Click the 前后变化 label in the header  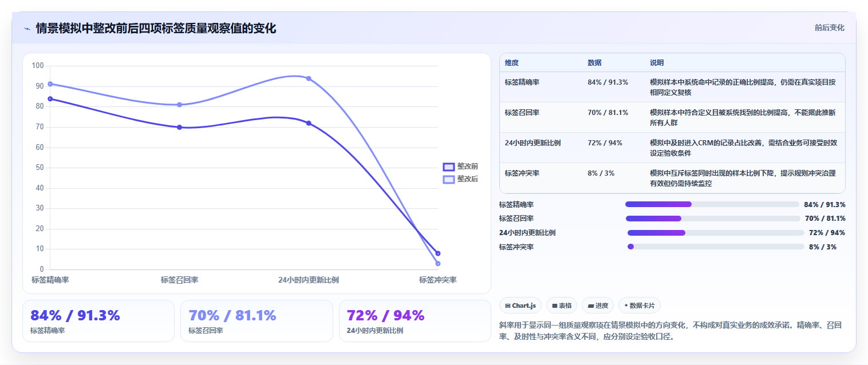tap(829, 27)
